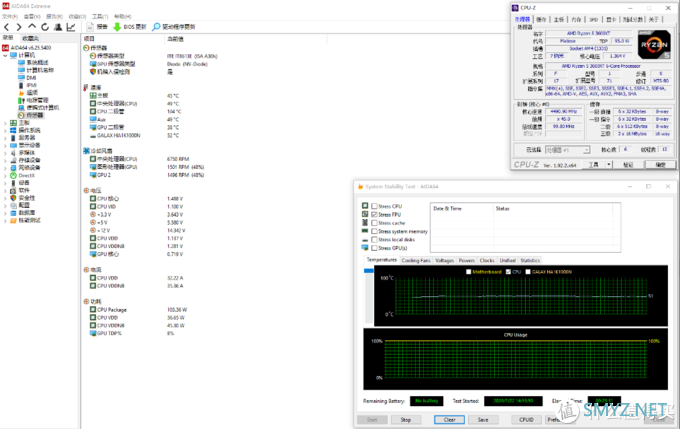Expand the 多媒体 tree node
This screenshot has height=429, width=680.
[5, 153]
